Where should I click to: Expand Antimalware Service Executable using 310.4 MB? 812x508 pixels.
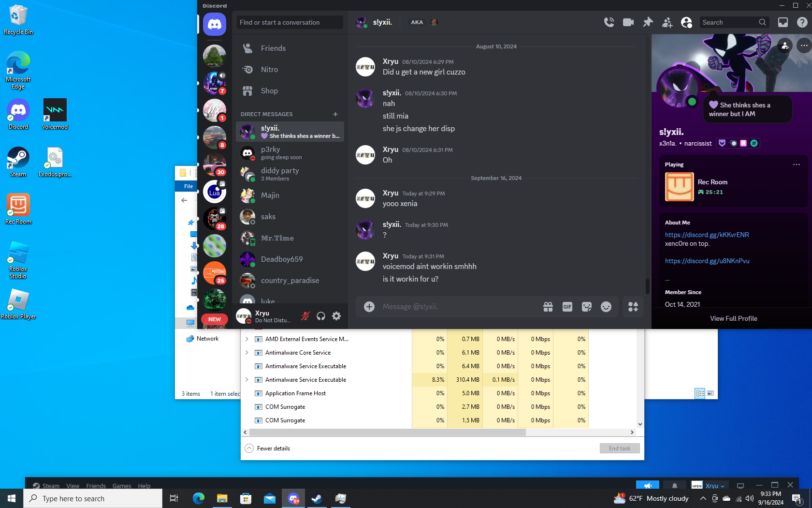pos(247,380)
